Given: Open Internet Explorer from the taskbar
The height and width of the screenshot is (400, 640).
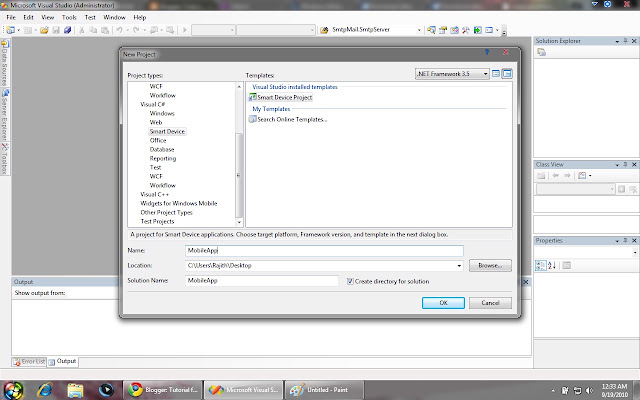Looking at the screenshot, I should pos(44,390).
